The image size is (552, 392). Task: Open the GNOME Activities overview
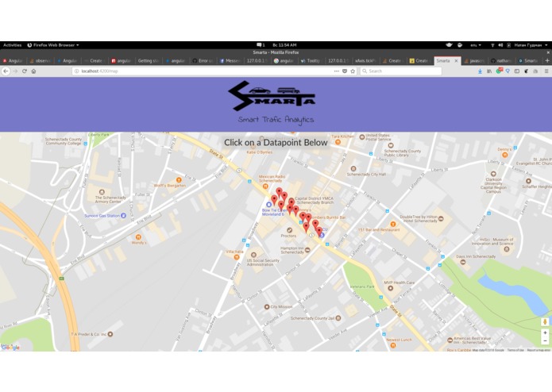tap(13, 45)
